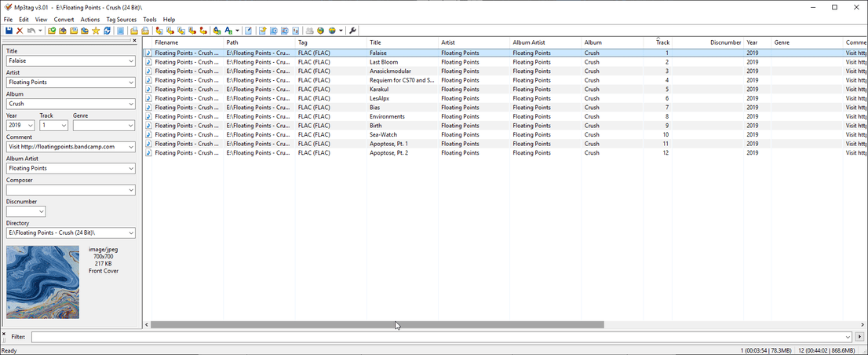
Task: Select the 'Anasickmodular' track row
Action: [x=505, y=71]
